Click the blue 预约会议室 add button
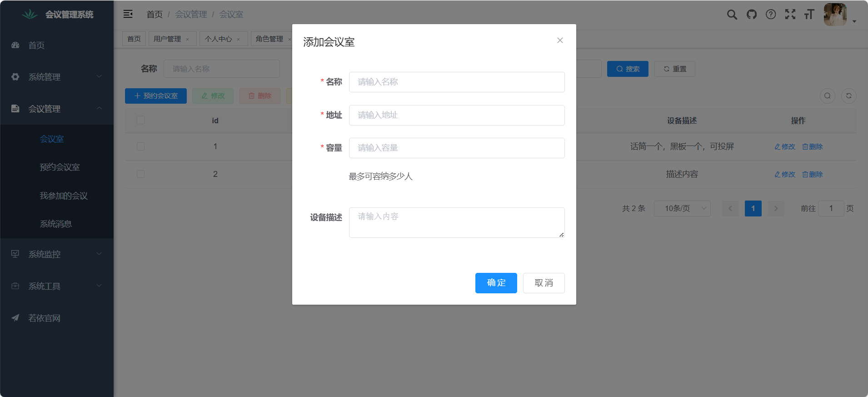The height and width of the screenshot is (397, 868). coord(156,96)
